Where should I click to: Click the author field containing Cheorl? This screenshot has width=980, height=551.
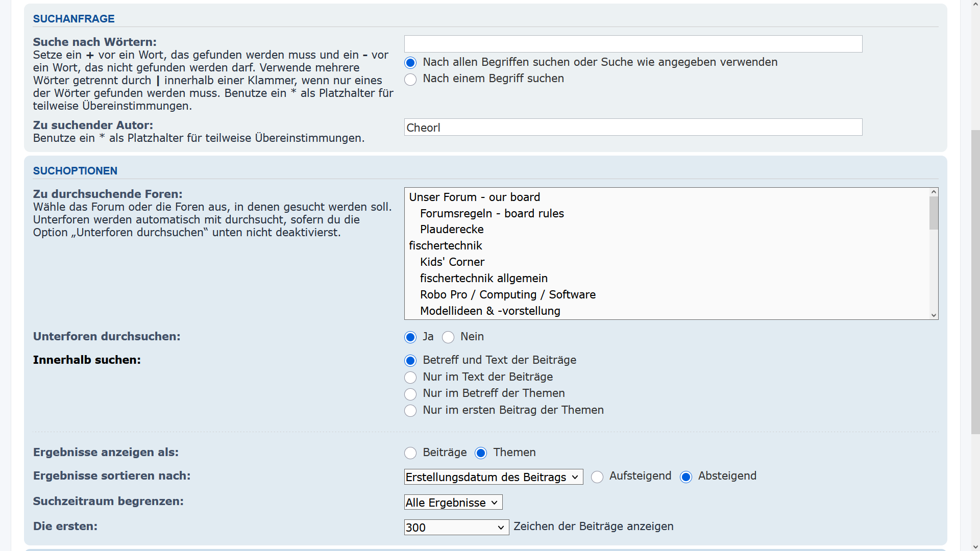click(633, 128)
